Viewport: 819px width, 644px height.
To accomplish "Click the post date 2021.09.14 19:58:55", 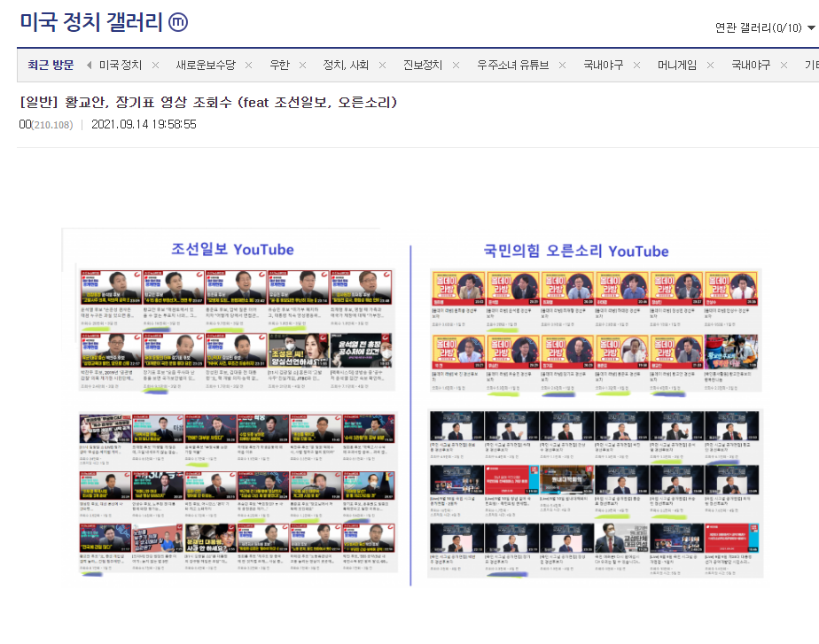I will tap(144, 125).
